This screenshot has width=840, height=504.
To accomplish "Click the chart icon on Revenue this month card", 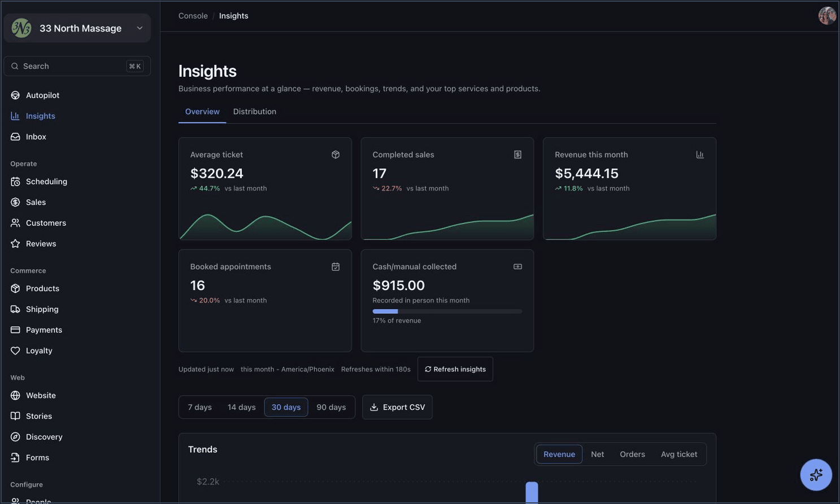I will click(x=700, y=155).
